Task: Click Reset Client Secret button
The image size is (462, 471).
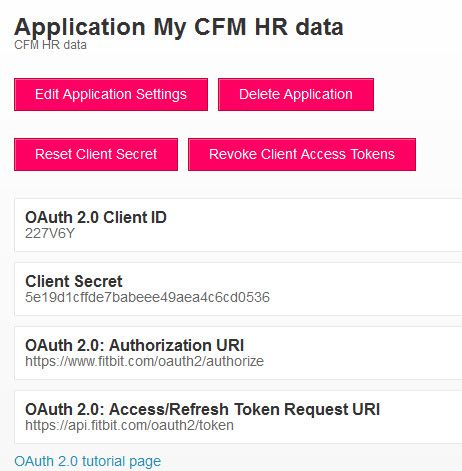Action: point(96,155)
